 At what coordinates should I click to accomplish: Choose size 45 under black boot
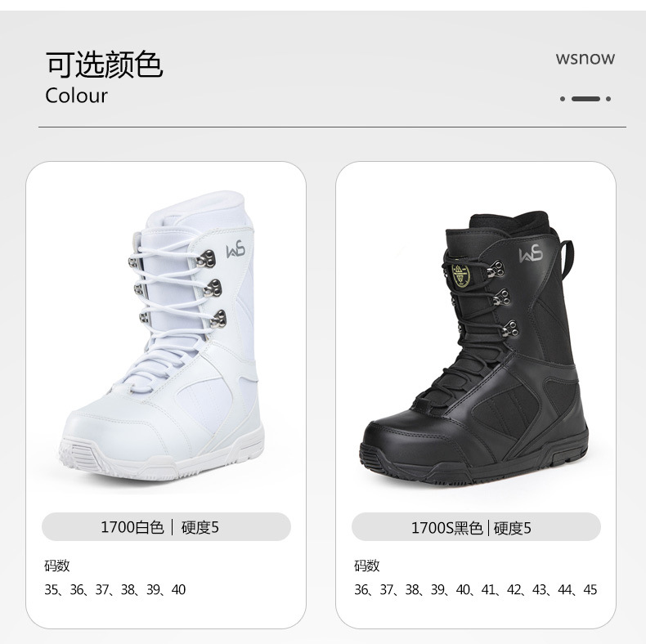coord(590,589)
